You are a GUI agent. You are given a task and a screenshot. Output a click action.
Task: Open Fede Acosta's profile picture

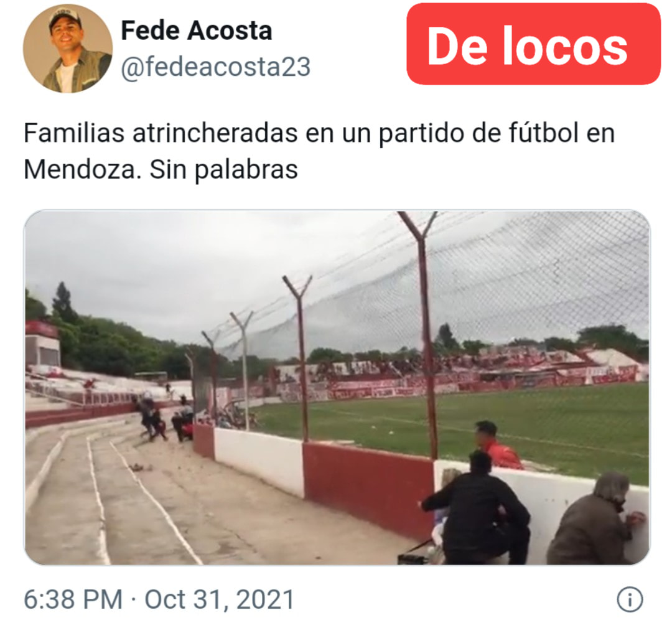click(68, 49)
